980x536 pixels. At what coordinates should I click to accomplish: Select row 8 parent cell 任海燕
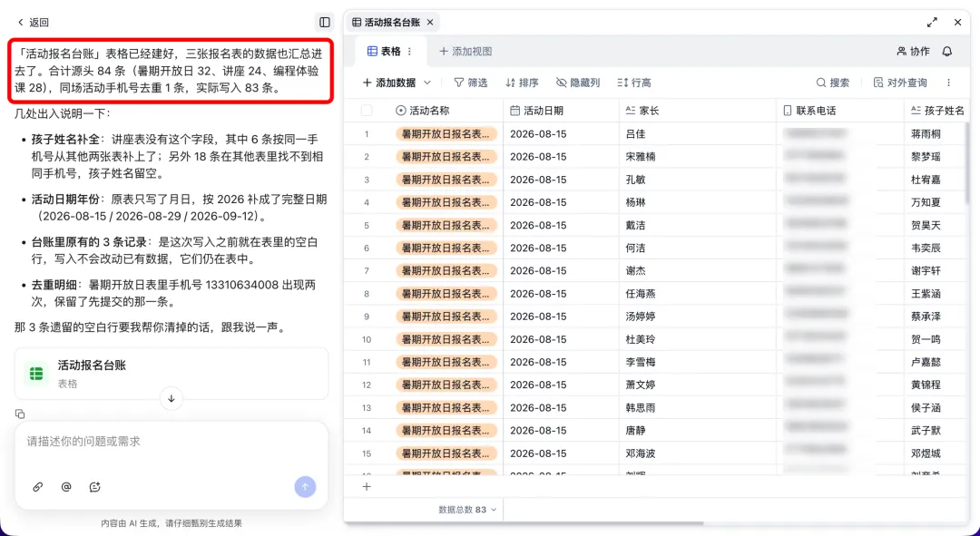[x=698, y=294]
